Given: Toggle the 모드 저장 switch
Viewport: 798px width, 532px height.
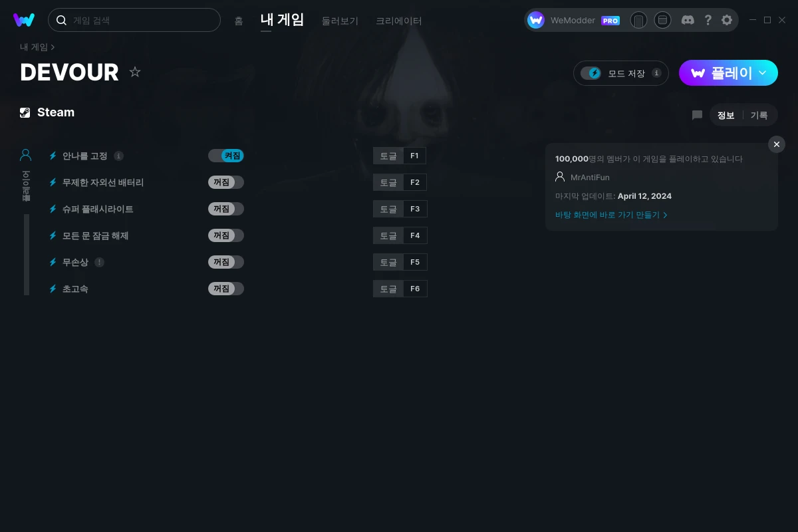Looking at the screenshot, I should 591,73.
